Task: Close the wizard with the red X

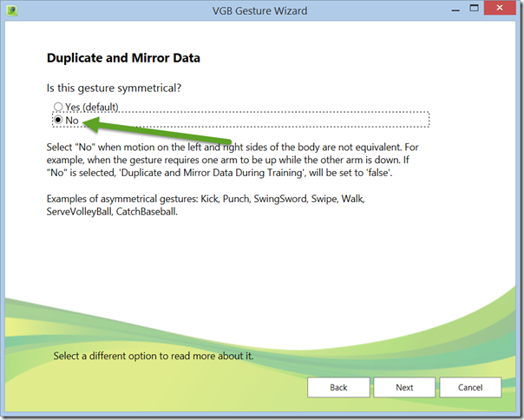Action: [x=499, y=8]
